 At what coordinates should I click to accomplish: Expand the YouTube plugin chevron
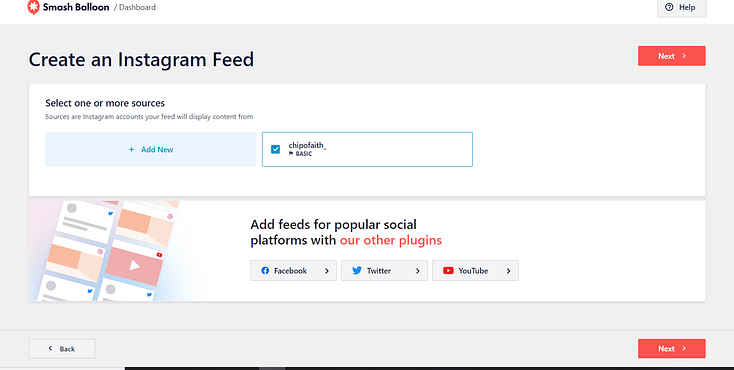508,271
